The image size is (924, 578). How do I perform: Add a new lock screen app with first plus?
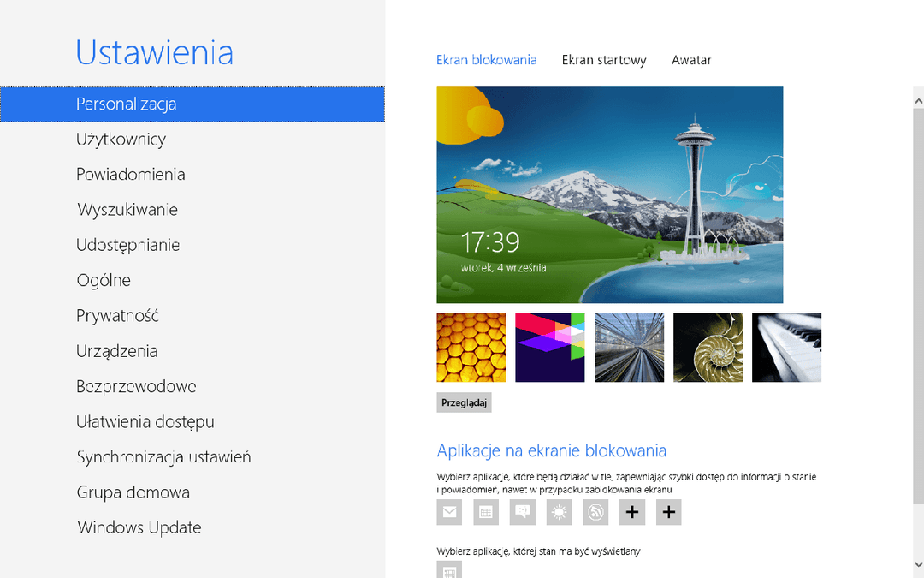tap(632, 512)
